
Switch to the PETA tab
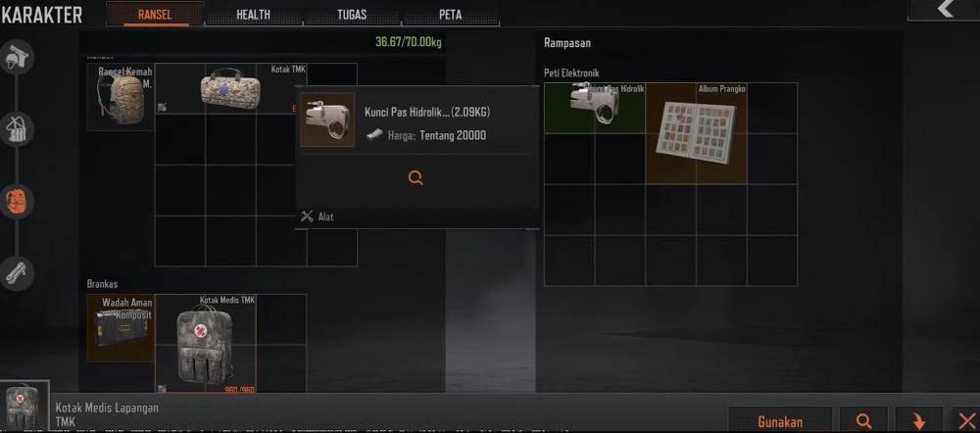pos(450,15)
